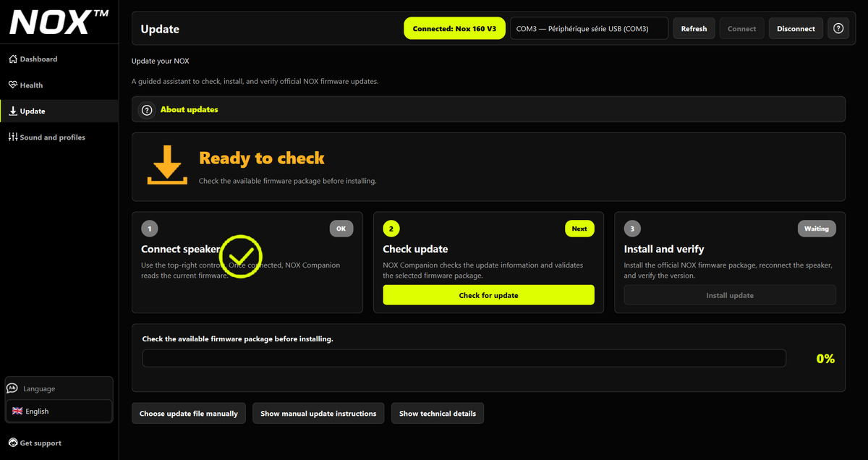Viewport: 868px width, 460px height.
Task: Open Sound and profiles page
Action: point(59,137)
